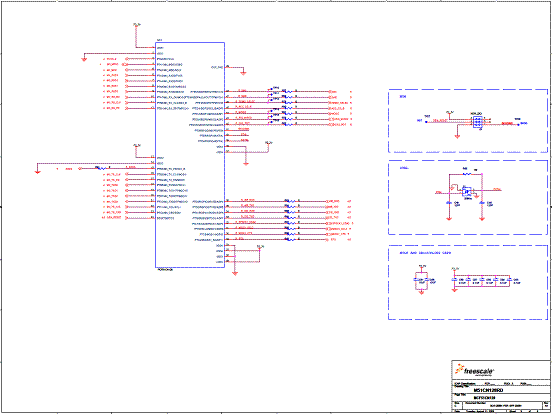553x415 pixels.
Task: Select the ground symbol under BDM header
Action: (457, 136)
